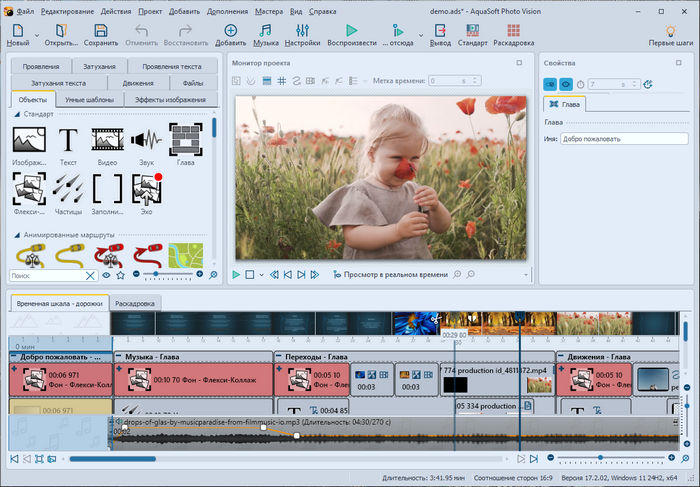The image size is (700, 487).
Task: Collapse the Анимированные маршруты section
Action: (18, 235)
